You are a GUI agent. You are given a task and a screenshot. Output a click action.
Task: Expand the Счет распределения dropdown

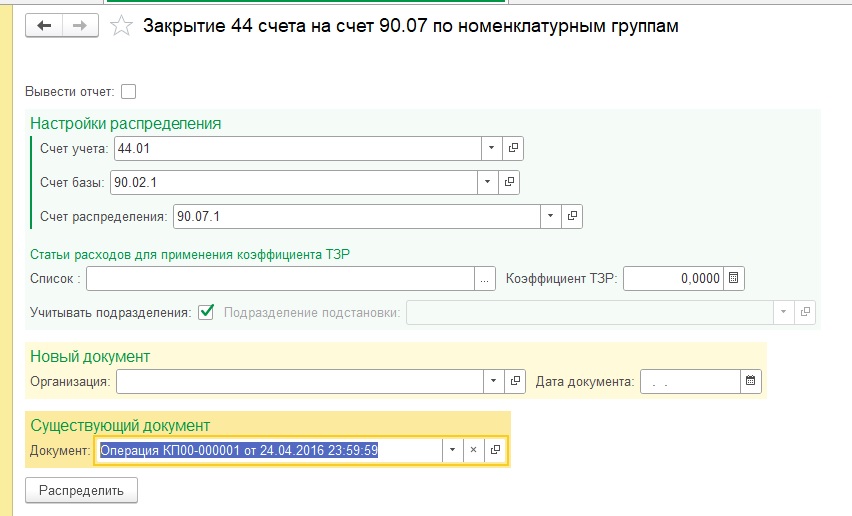(x=550, y=216)
